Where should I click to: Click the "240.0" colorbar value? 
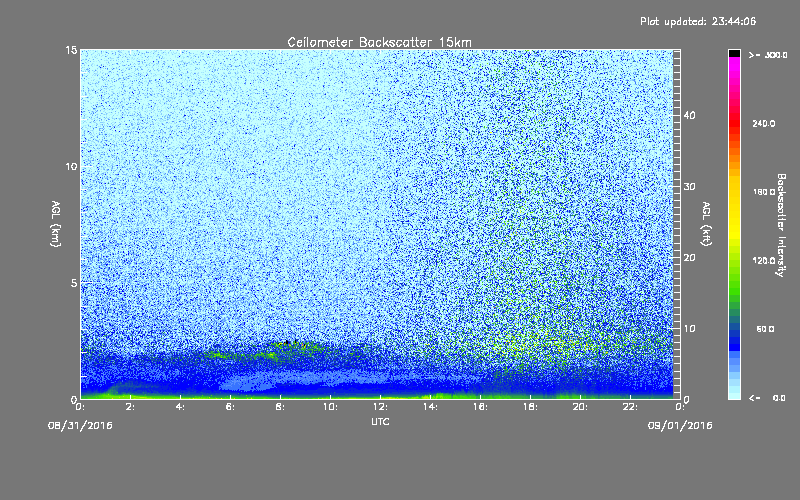click(764, 124)
